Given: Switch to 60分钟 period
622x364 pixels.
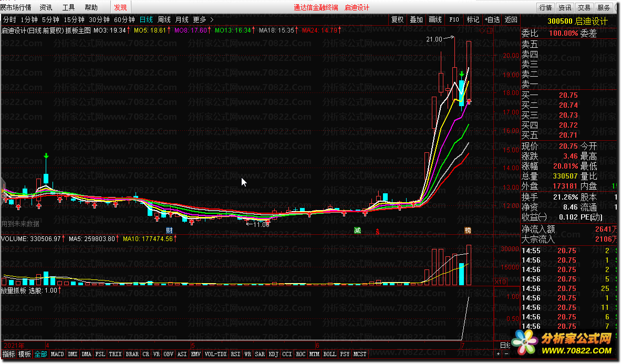Looking at the screenshot, I should (x=124, y=19).
